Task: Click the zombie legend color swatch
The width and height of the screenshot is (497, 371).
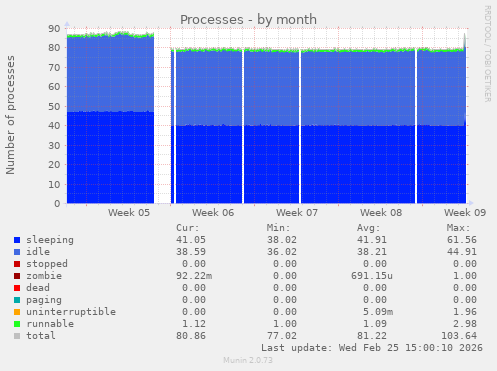Action: tap(17, 276)
